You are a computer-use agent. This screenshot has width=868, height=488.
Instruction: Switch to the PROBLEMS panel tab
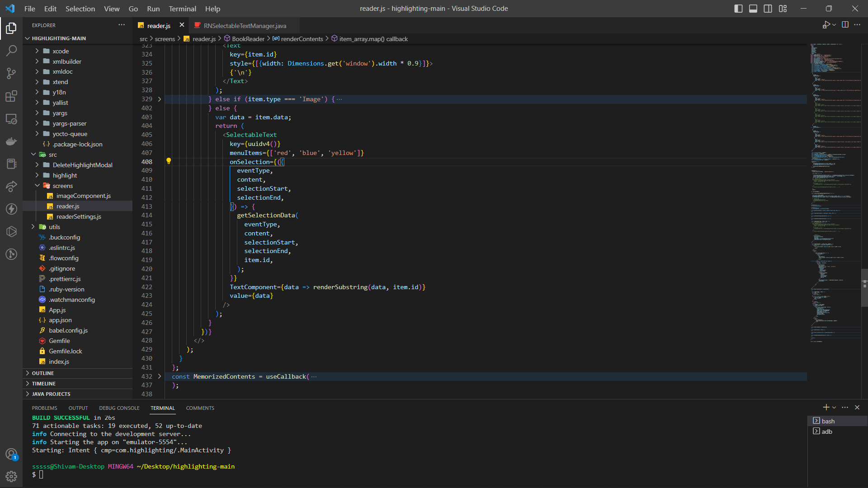point(44,408)
